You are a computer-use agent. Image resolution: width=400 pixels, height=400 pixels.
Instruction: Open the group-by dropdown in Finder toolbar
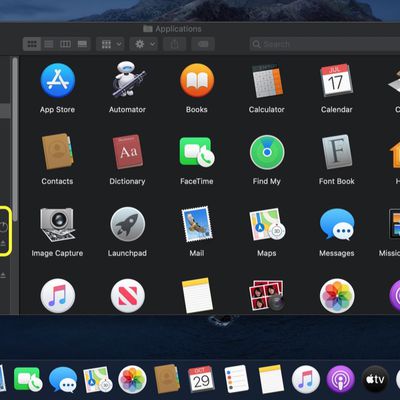[x=111, y=44]
